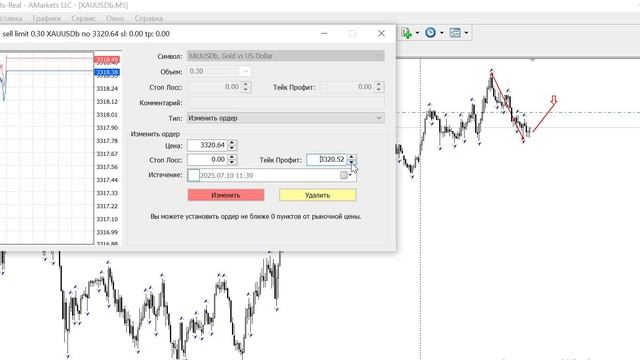Expand the arrow beside the Templates icon
This screenshot has width=640, height=360.
coord(466,33)
